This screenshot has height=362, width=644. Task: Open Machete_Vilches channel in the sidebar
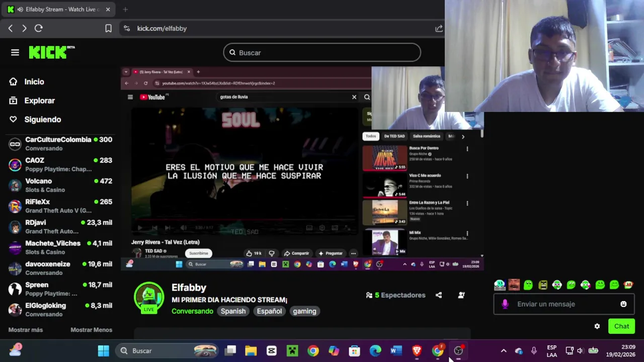coord(60,247)
